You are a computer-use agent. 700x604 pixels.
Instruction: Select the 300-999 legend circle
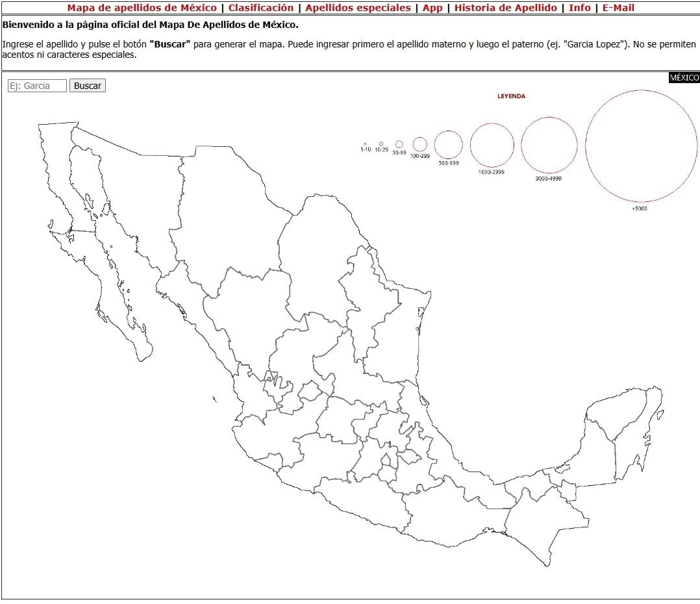[x=448, y=144]
